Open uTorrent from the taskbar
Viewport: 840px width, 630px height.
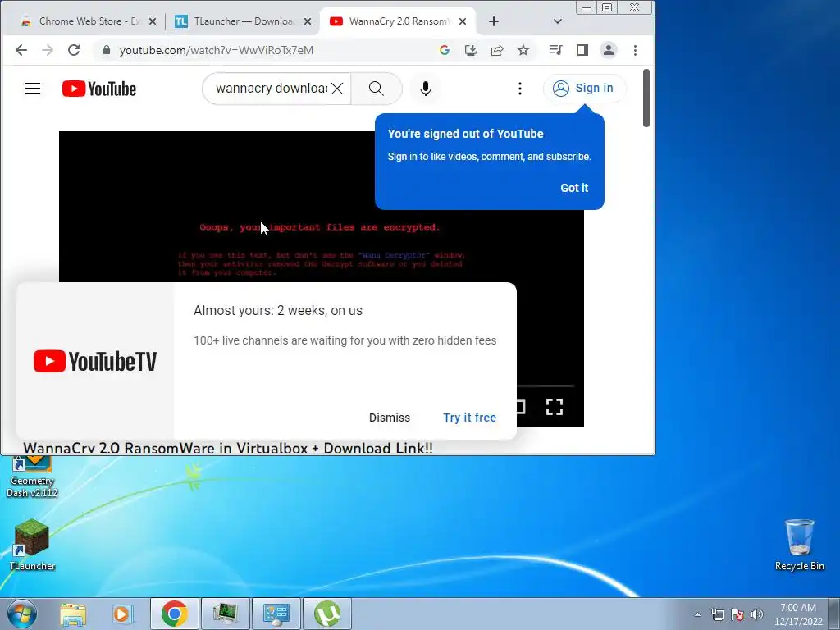click(x=326, y=614)
